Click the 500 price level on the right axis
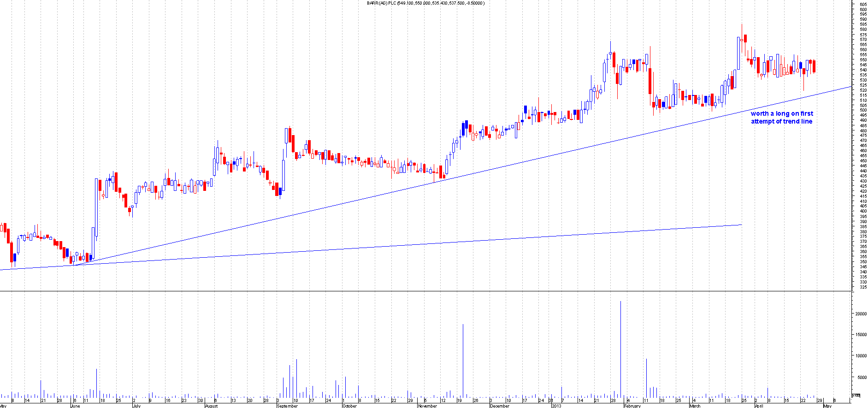 pos(863,110)
